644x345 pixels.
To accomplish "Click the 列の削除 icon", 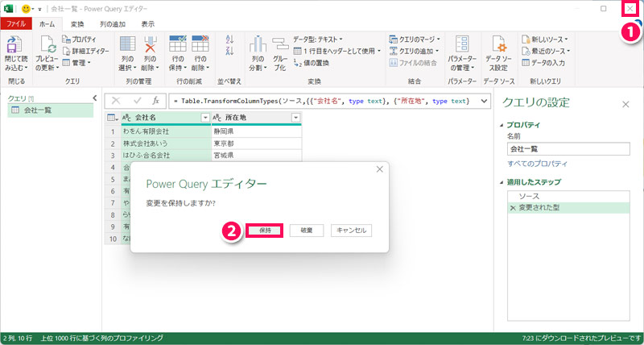I will tap(151, 44).
